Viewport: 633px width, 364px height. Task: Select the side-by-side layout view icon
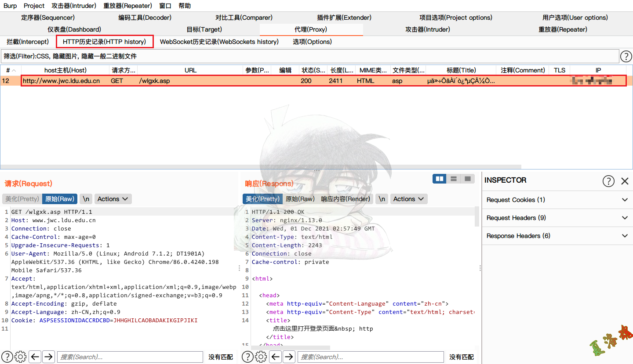(x=439, y=179)
